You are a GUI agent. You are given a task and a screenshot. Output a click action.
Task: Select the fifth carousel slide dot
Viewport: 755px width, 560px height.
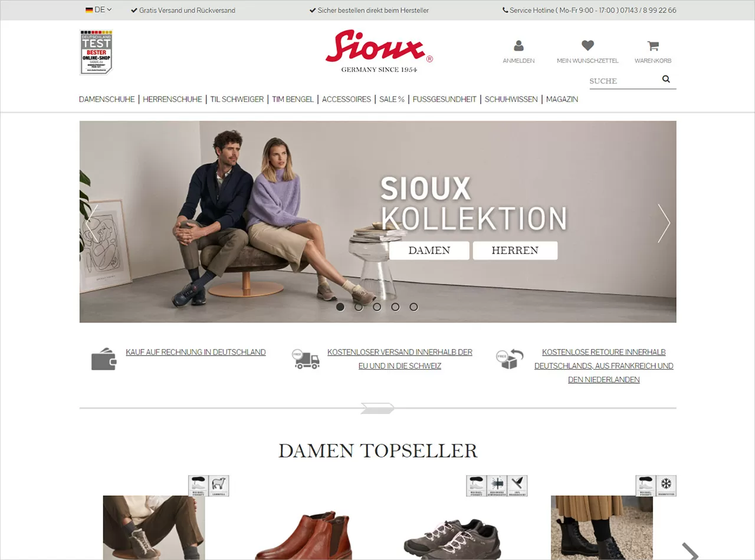click(413, 307)
